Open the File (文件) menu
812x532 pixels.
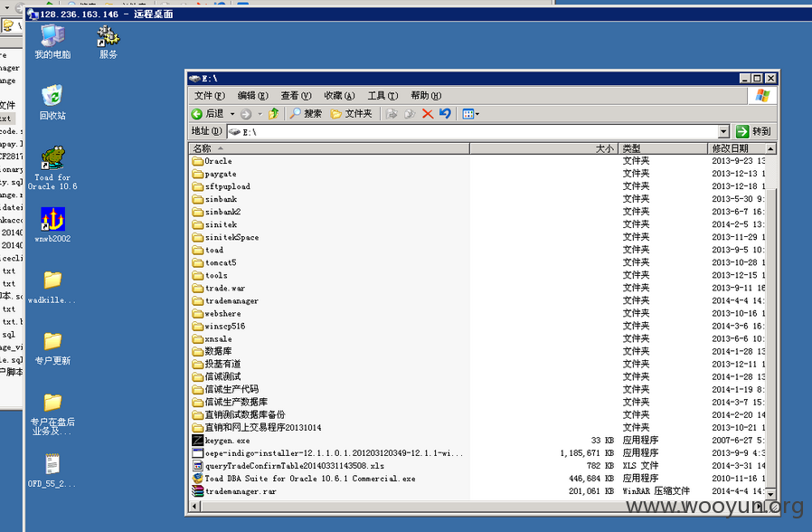pos(209,95)
